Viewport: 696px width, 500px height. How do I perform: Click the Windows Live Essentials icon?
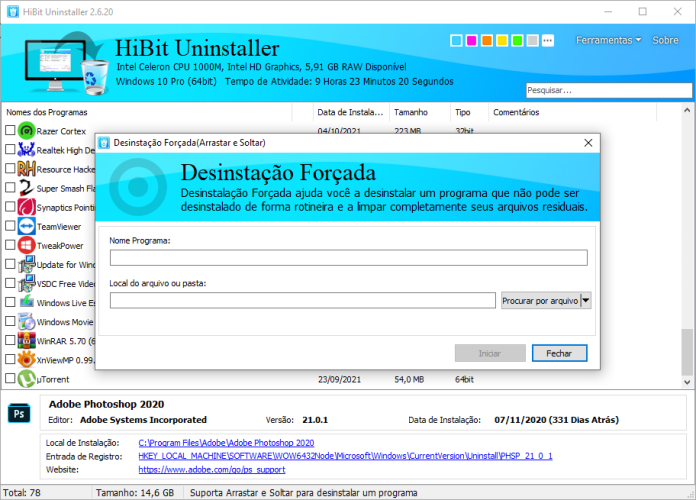[x=27, y=302]
